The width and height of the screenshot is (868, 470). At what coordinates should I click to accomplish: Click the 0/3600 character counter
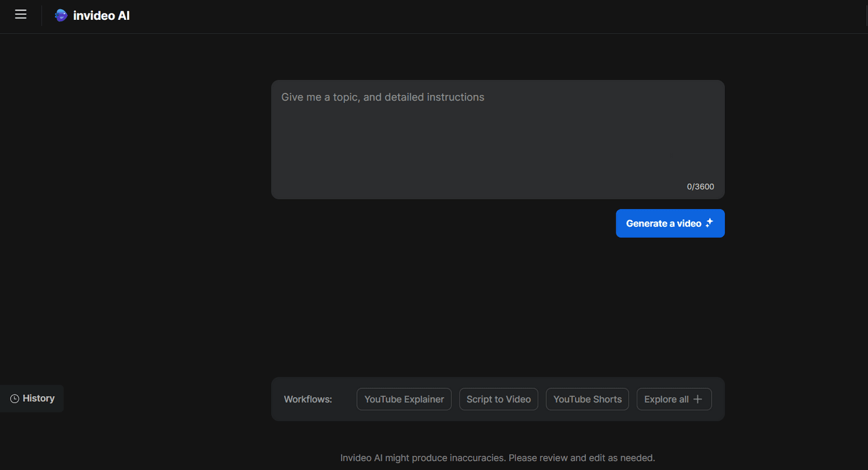pos(700,186)
